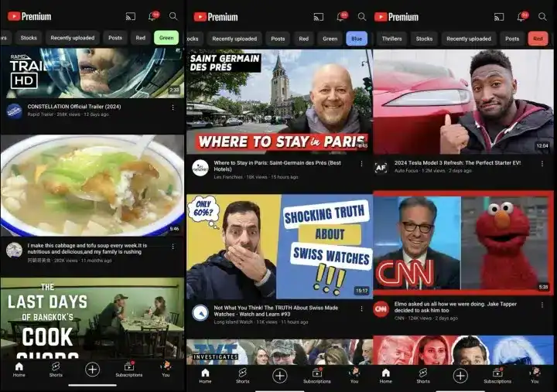
Task: Open three-dot menu for Where to Stay in Paris
Action: 361,164
